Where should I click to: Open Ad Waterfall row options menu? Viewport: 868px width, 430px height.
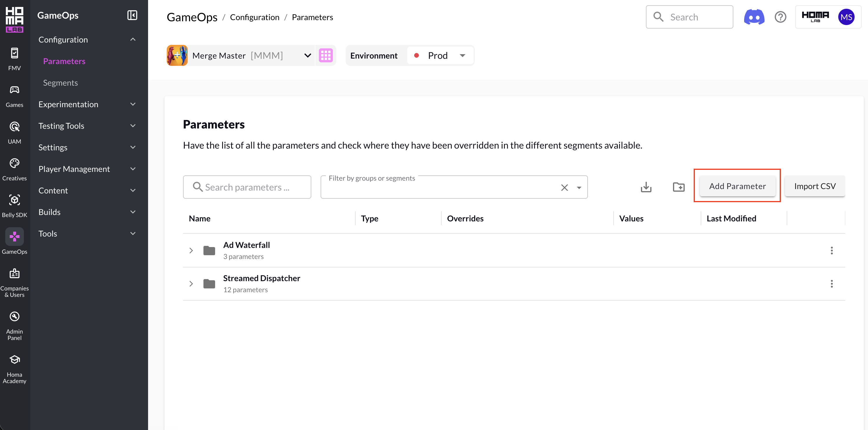tap(832, 251)
